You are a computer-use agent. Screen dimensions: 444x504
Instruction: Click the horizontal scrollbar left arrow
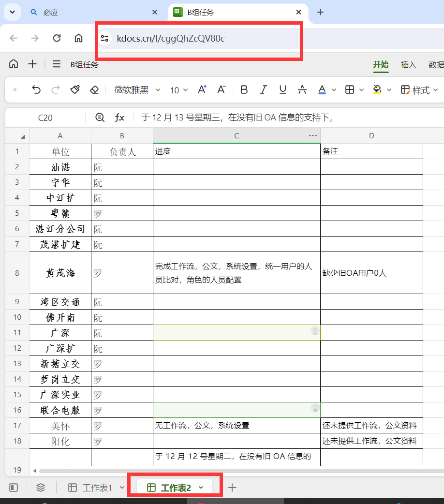click(34, 471)
